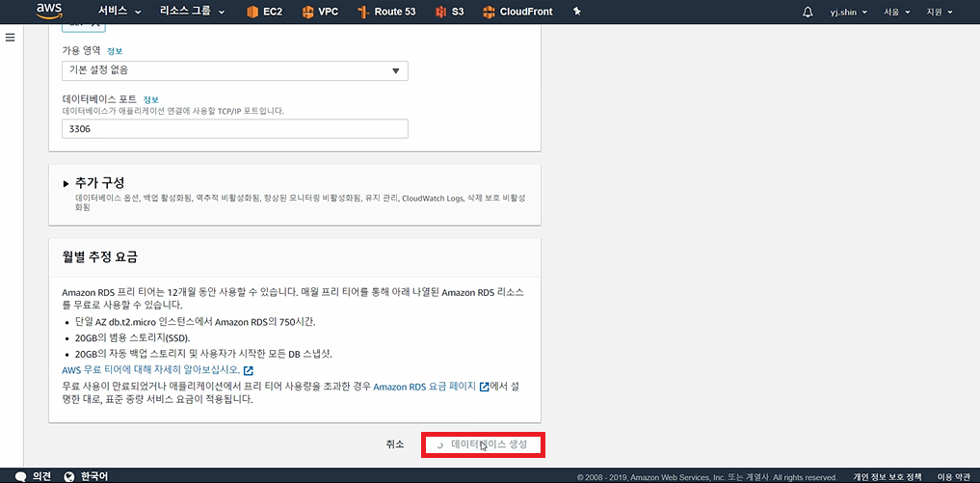Open the 서비스 services menu
This screenshot has height=483, width=980.
click(120, 12)
